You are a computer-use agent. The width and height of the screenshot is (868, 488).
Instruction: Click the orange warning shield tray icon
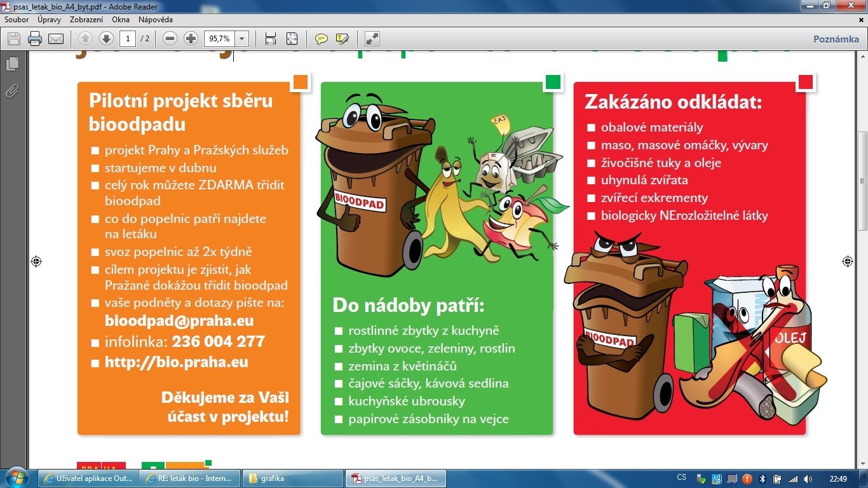(x=747, y=478)
